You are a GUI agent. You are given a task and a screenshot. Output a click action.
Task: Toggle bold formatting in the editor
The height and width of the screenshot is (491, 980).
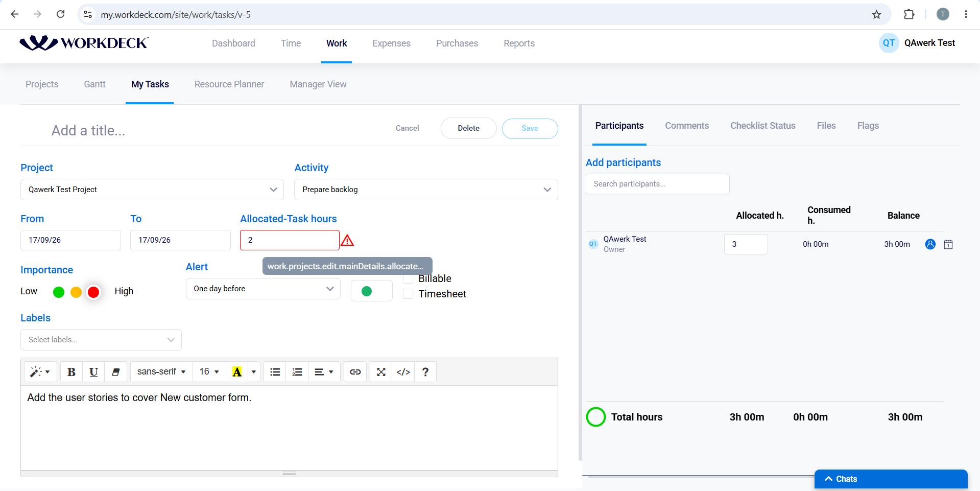click(71, 372)
